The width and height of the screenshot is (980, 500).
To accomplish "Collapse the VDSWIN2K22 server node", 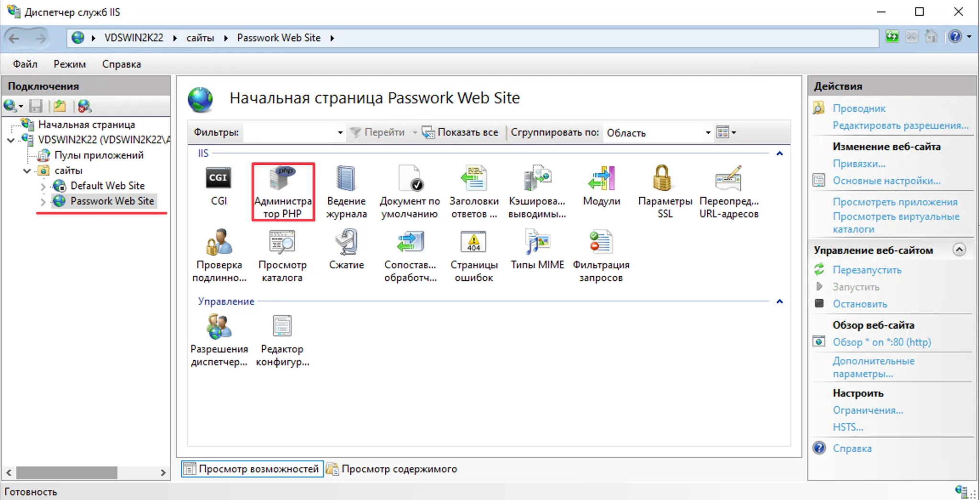I will [x=11, y=140].
